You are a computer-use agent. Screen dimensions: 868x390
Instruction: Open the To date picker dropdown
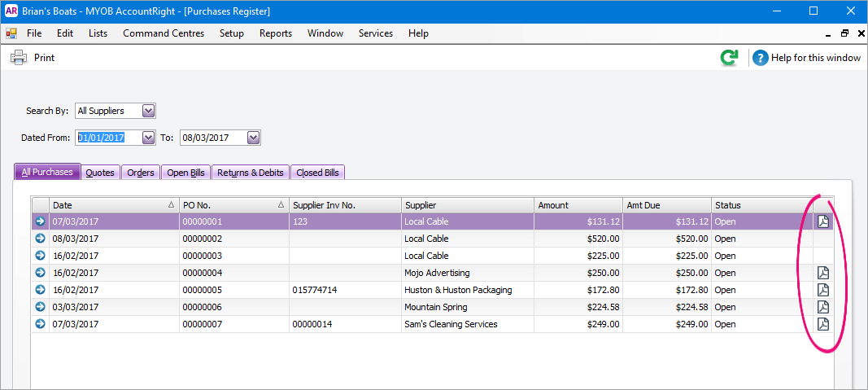tap(253, 138)
